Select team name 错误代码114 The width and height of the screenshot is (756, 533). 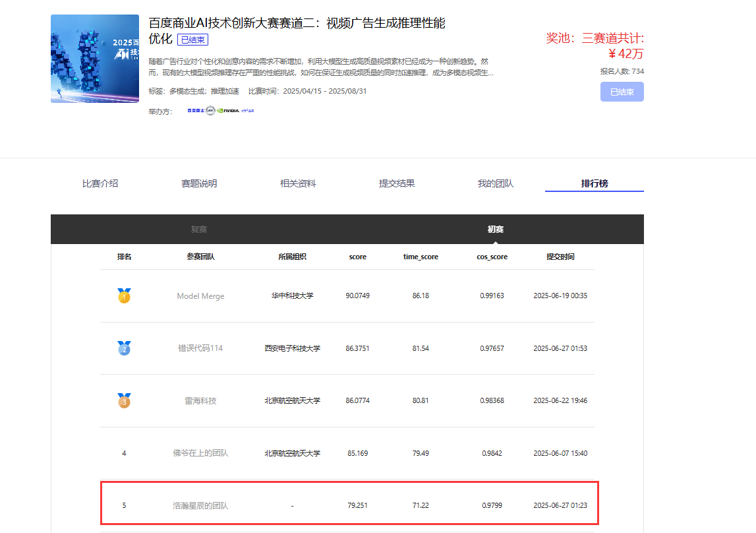200,348
